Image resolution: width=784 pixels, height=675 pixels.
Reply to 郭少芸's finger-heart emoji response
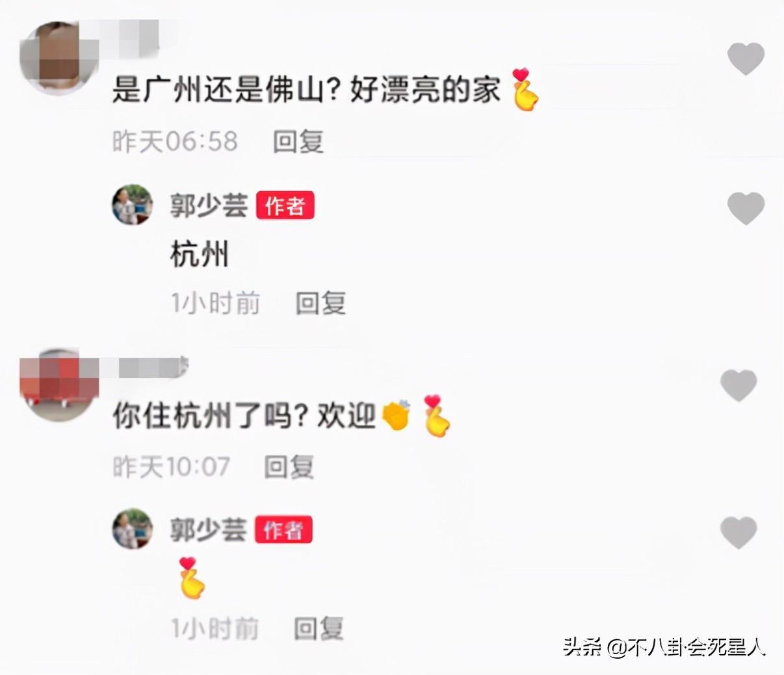319,628
